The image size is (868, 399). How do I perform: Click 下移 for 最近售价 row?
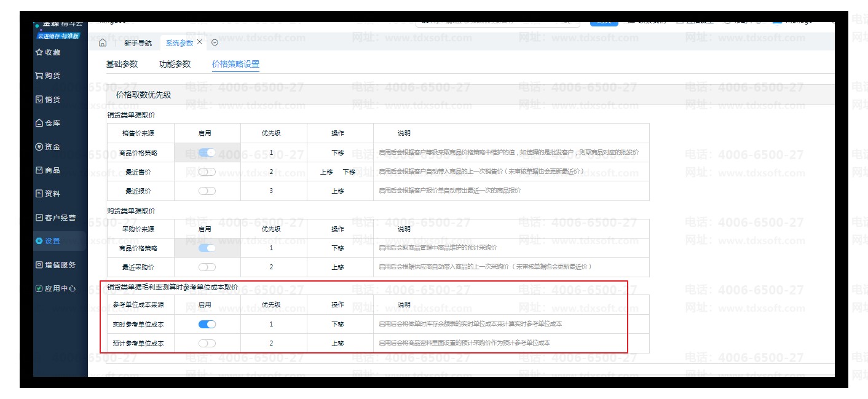pyautogui.click(x=349, y=172)
